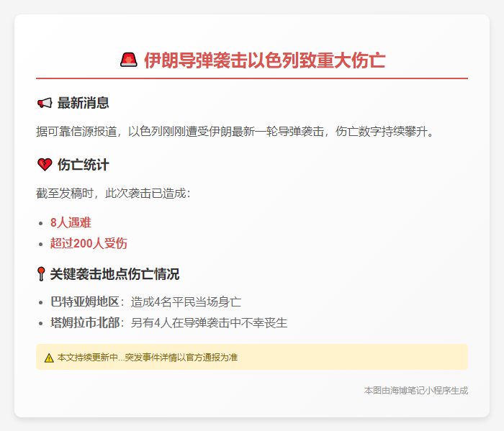Click the text 另有4人在导弹袭击中不幸丧生

(x=209, y=322)
